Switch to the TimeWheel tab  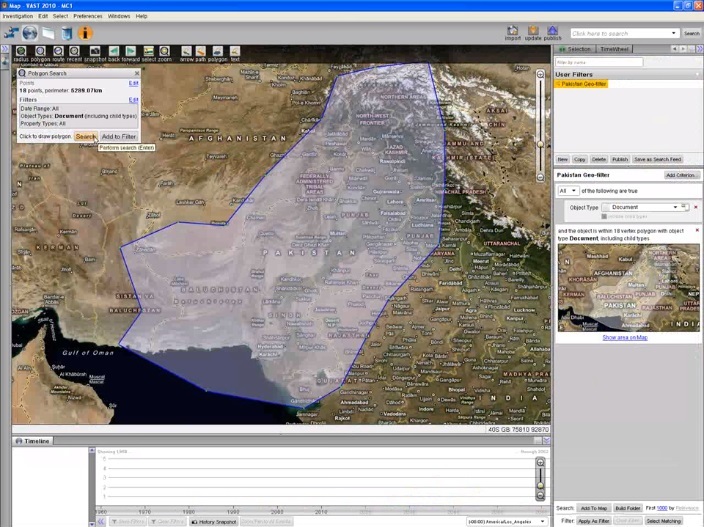click(614, 49)
